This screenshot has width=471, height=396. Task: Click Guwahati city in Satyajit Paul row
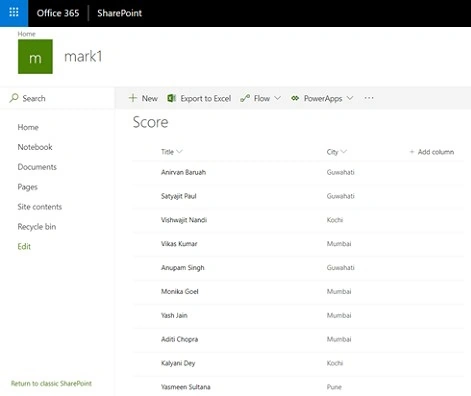tap(340, 196)
